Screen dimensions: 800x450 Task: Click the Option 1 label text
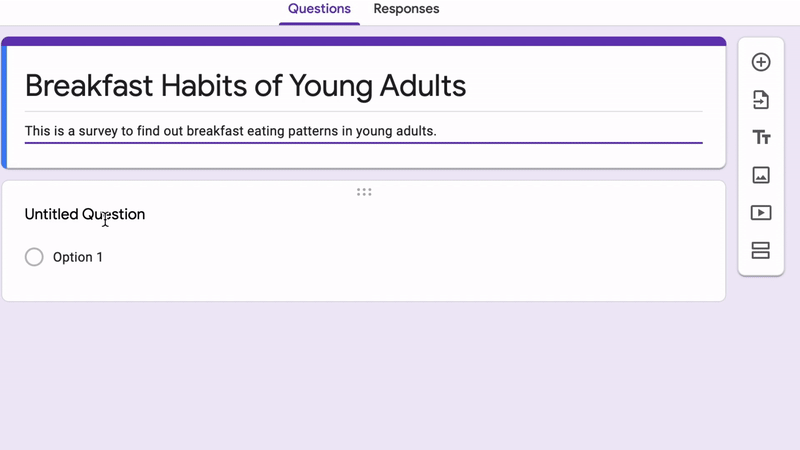click(x=78, y=257)
